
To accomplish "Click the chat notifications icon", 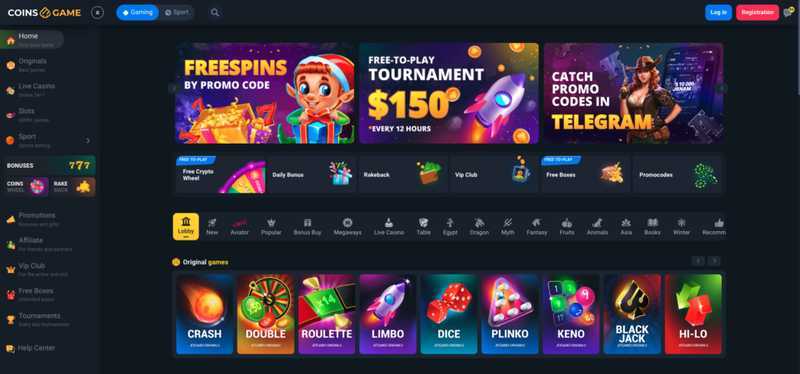I will click(788, 13).
